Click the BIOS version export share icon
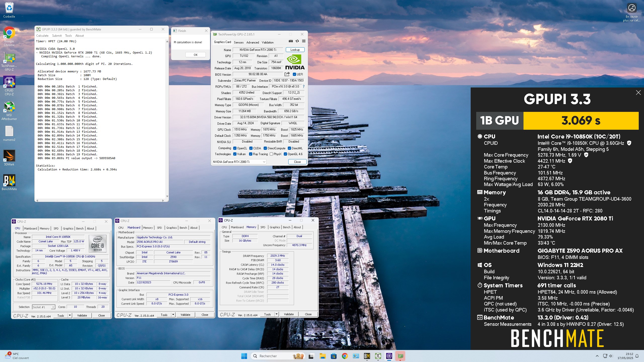The height and width of the screenshot is (362, 644). (287, 74)
